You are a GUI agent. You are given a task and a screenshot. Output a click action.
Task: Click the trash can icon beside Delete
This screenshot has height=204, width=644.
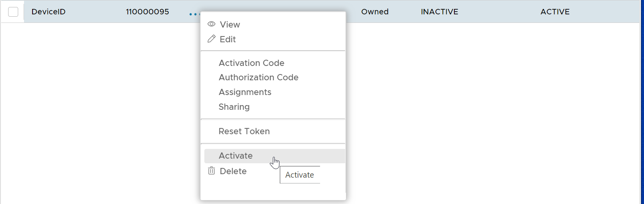(211, 171)
